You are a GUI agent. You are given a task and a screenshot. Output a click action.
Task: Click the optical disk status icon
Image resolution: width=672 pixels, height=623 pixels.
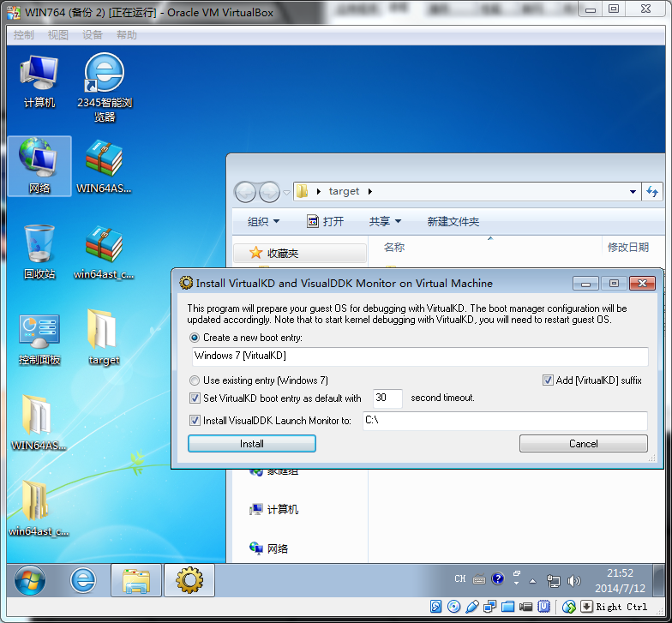pyautogui.click(x=453, y=607)
